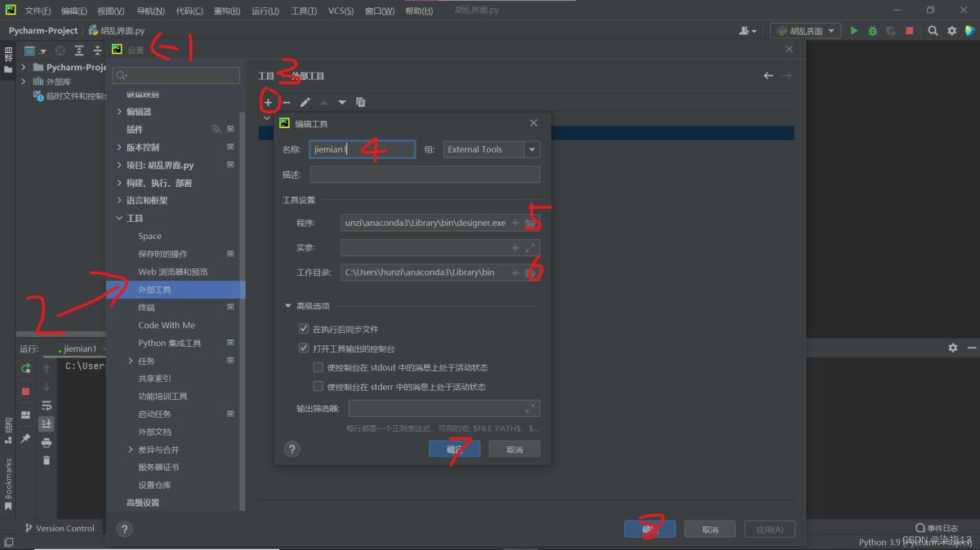Open the 文件(F) menu
Viewport: 980px width, 550px height.
tap(38, 11)
